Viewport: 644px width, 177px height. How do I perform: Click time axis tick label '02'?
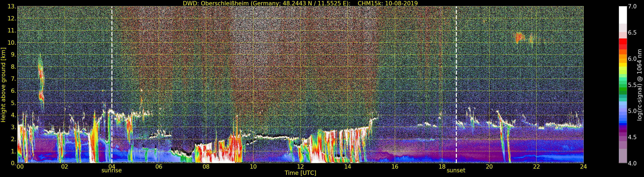[65, 166]
